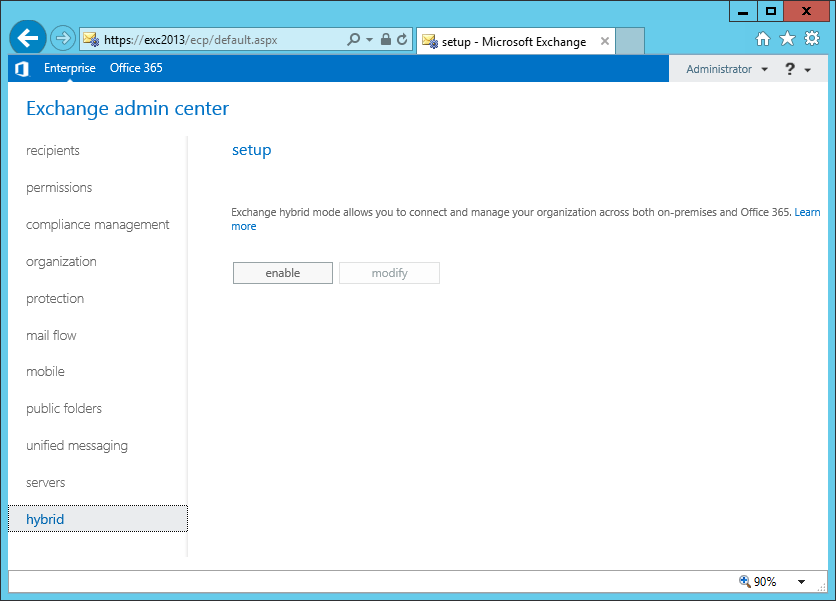Open a new browser tab

(x=630, y=41)
